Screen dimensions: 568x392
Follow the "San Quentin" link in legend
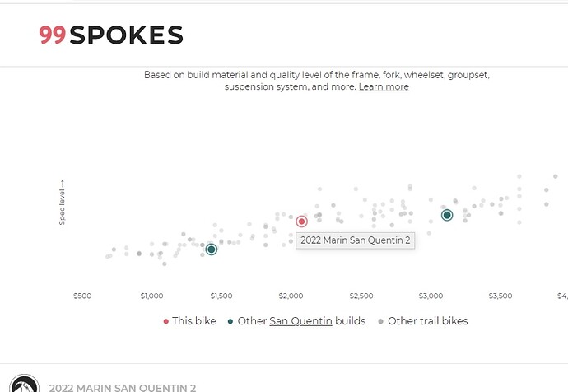point(300,321)
